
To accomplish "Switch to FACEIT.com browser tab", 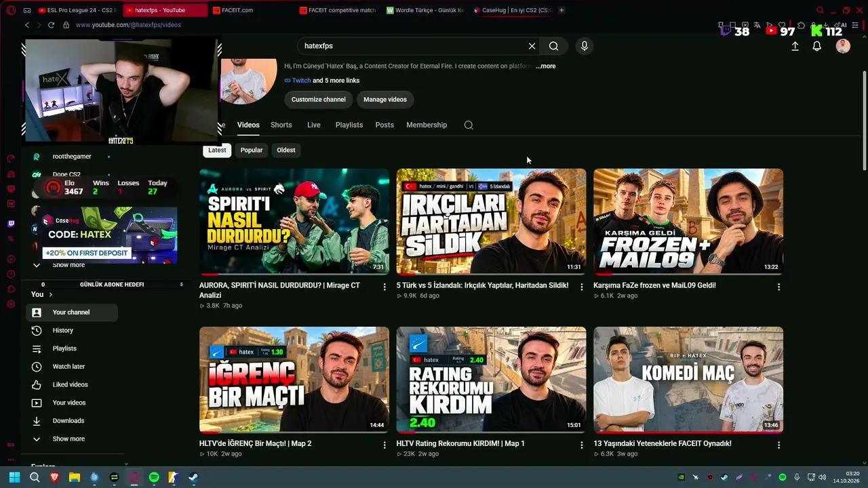I will point(251,10).
